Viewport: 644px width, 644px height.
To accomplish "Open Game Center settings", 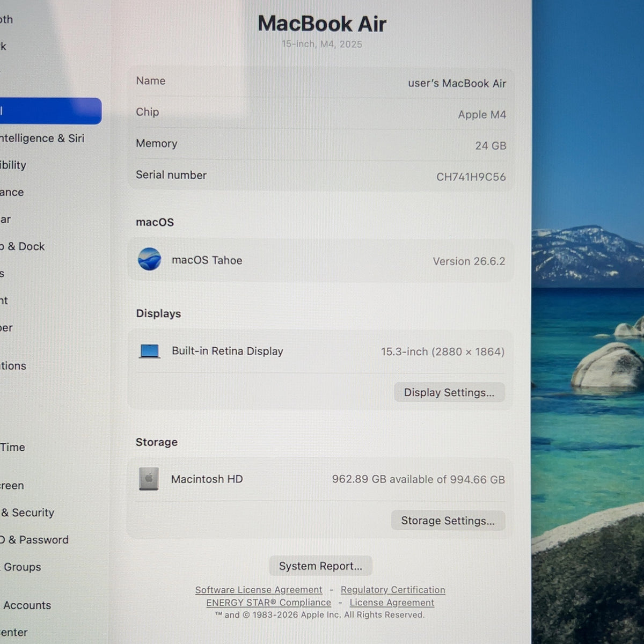I will (14, 632).
